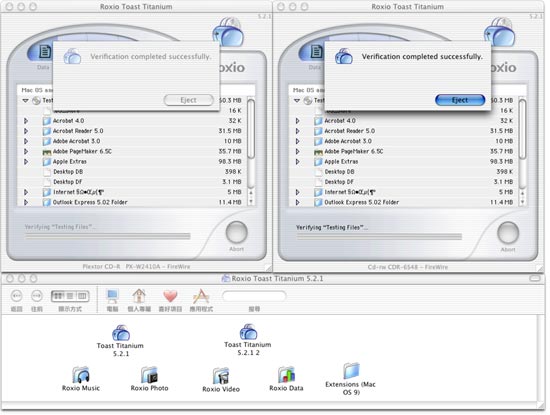Open Favorites heart icon in Finder toolbar
Image resolution: width=550 pixels, height=415 pixels.
pyautogui.click(x=170, y=296)
